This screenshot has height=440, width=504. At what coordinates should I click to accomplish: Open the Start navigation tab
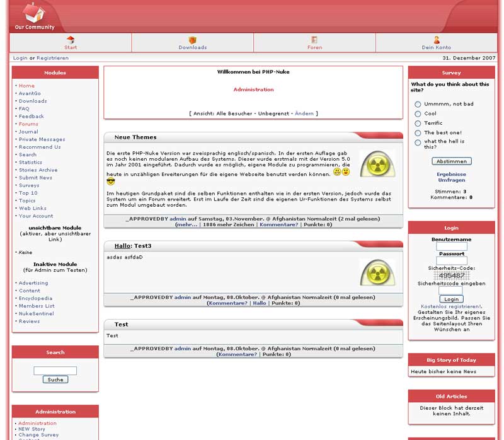[71, 43]
